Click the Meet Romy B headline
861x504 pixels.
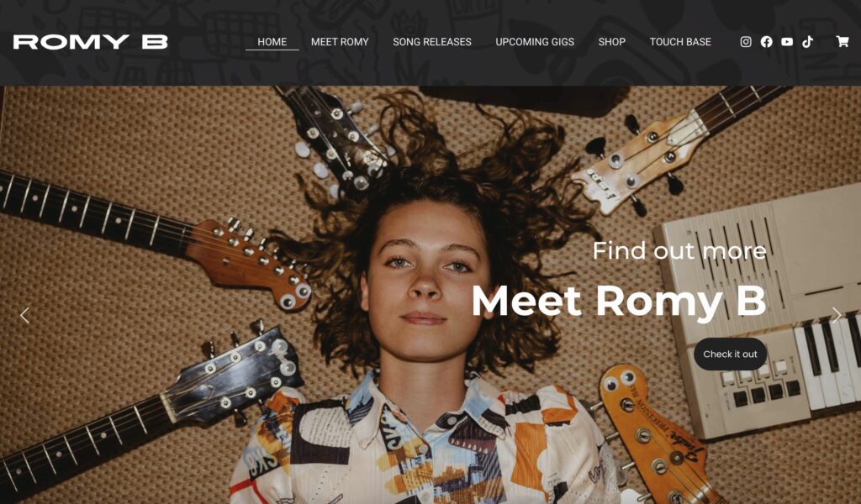coord(619,301)
